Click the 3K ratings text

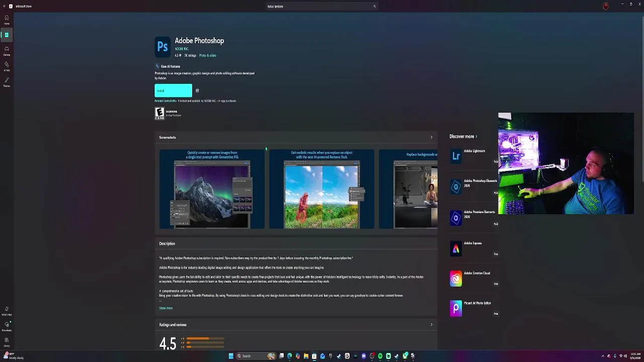coord(190,55)
